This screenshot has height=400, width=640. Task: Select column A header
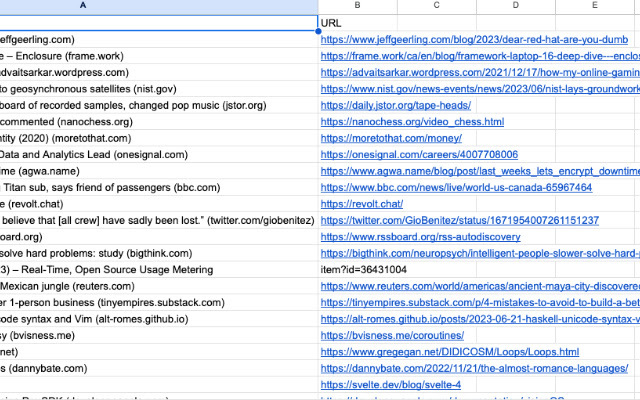coord(159,5)
